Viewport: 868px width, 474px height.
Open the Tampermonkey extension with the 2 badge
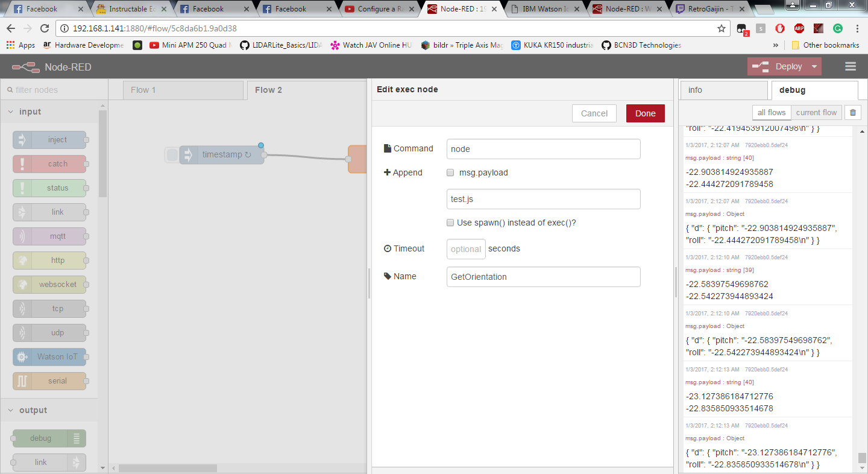point(742,29)
